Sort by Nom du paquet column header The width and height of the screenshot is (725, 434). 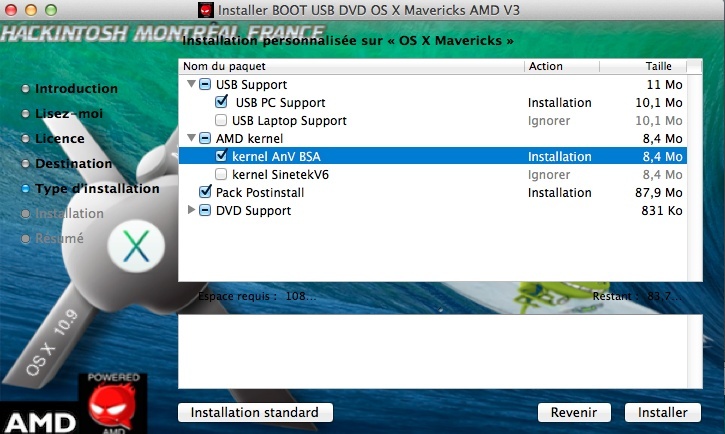pos(351,66)
